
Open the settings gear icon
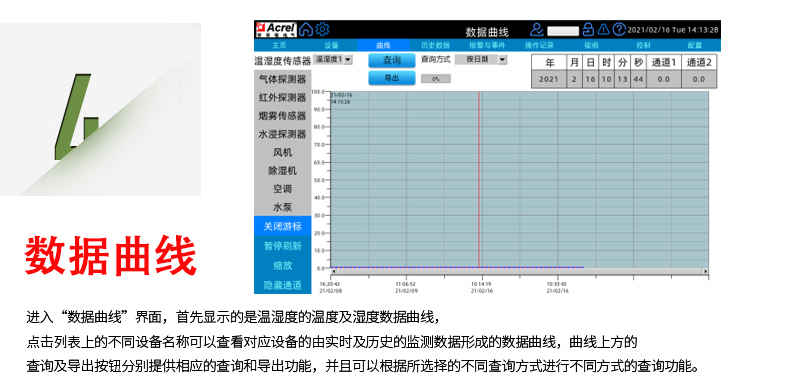tap(322, 29)
